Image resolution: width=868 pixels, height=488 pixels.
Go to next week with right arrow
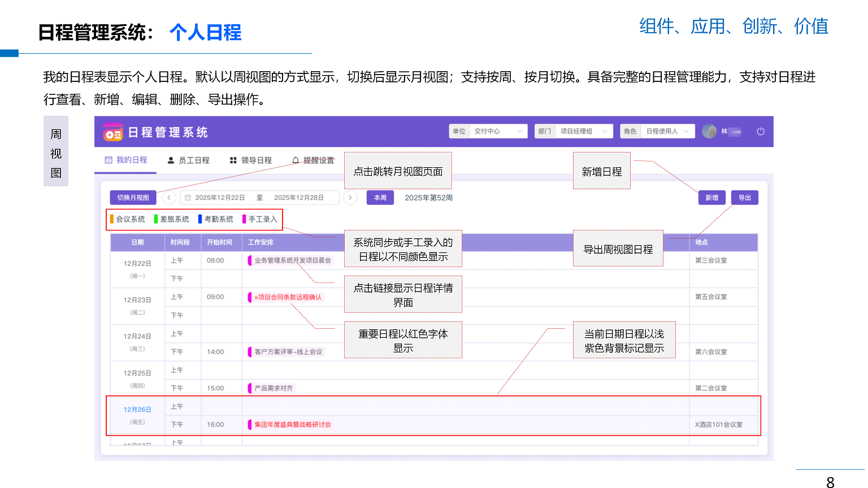(x=350, y=198)
